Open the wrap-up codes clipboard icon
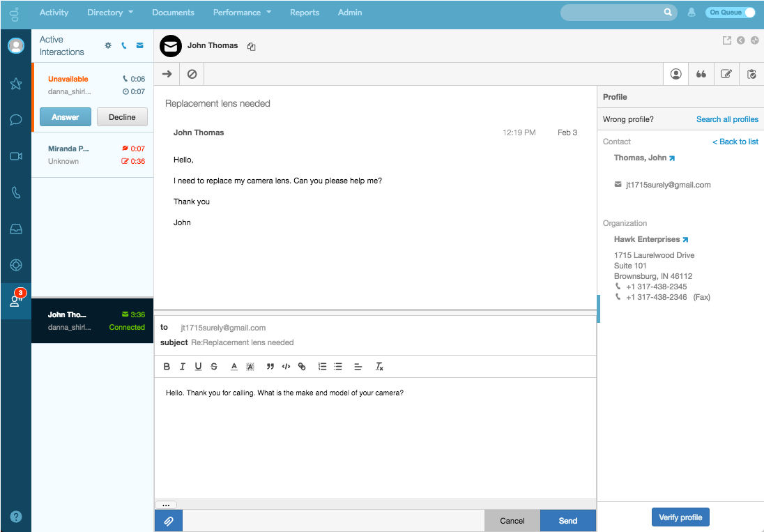This screenshot has height=532, width=764. [x=751, y=74]
